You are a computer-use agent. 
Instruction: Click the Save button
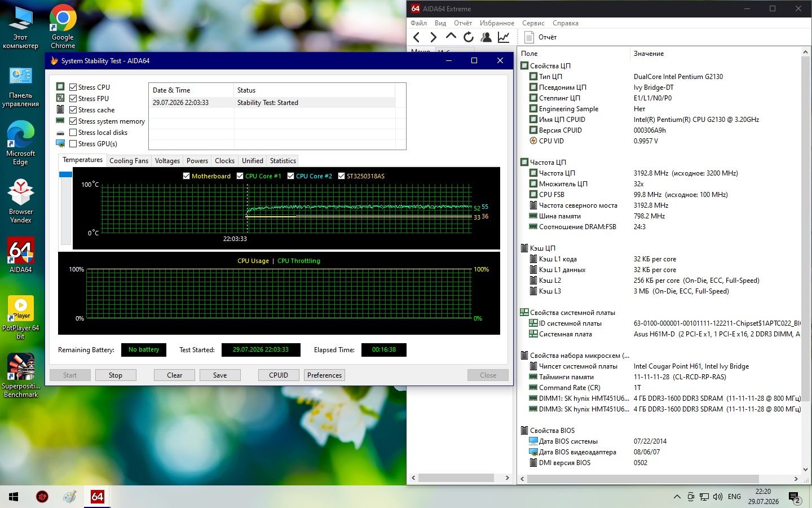tap(220, 375)
